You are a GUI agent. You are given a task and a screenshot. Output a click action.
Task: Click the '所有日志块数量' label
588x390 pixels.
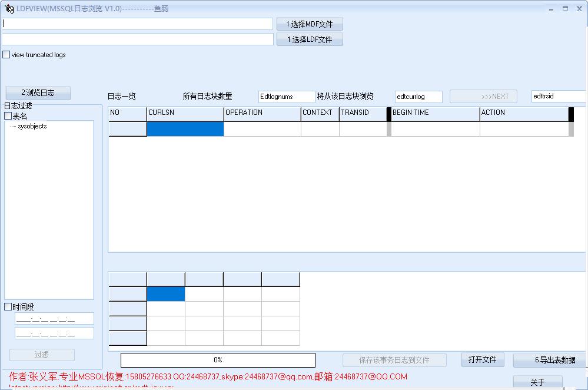pos(207,97)
